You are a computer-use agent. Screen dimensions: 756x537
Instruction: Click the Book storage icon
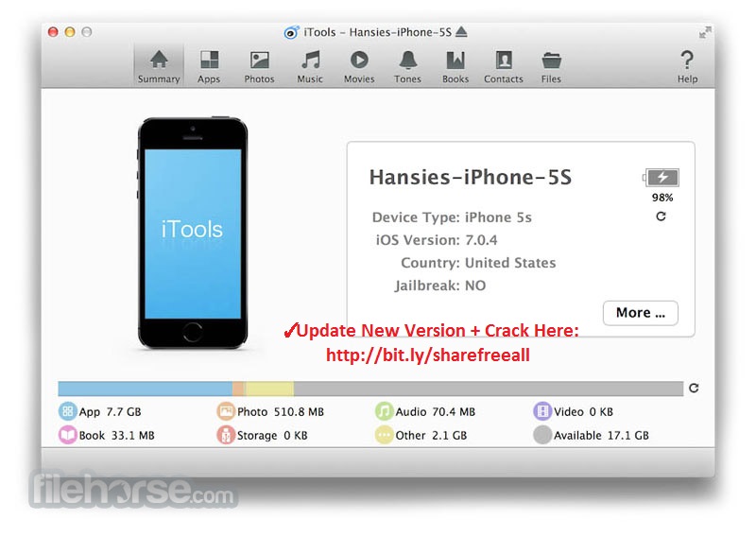(x=67, y=435)
